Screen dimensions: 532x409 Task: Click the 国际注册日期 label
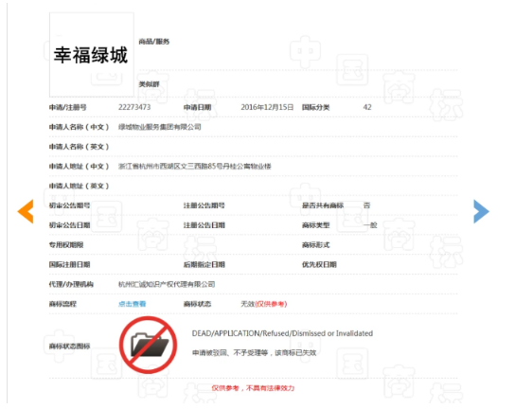(69, 265)
